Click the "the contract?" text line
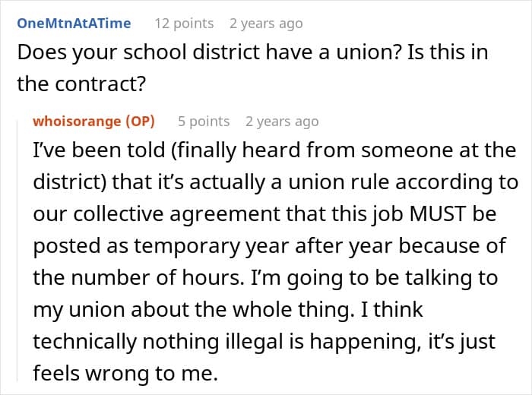The image size is (532, 395). (x=81, y=84)
